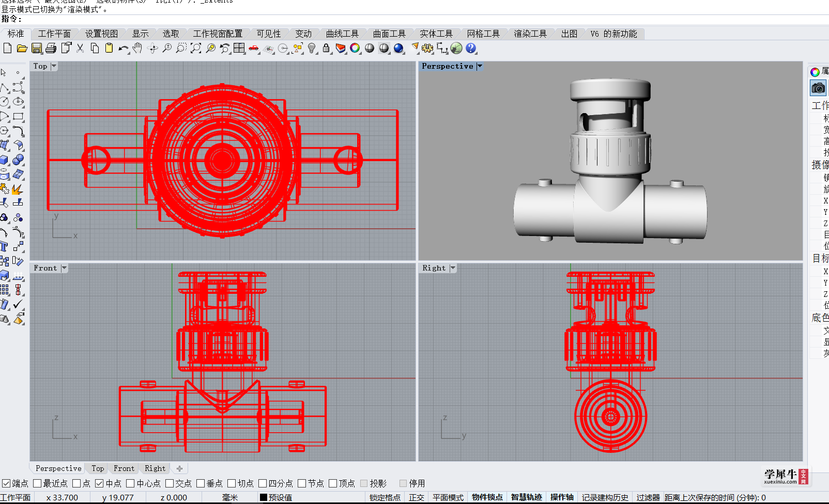This screenshot has width=829, height=504.
Task: Open a file with the folder icon
Action: tap(22, 48)
